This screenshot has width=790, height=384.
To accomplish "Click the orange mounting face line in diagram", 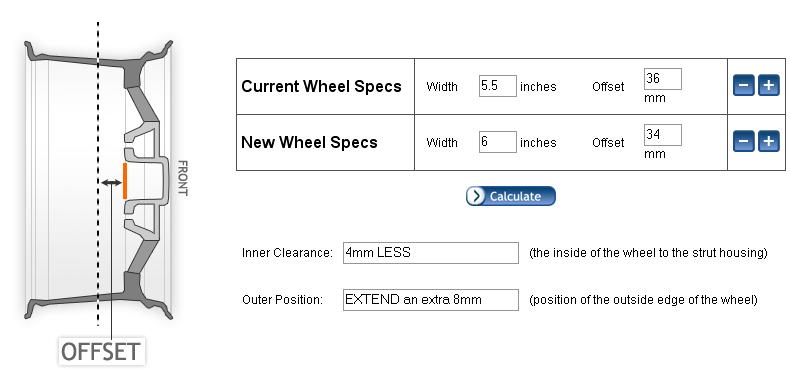I will point(124,181).
